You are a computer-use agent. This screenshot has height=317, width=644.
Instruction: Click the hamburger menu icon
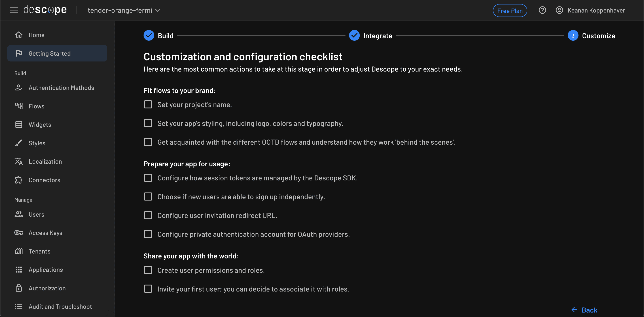click(14, 10)
